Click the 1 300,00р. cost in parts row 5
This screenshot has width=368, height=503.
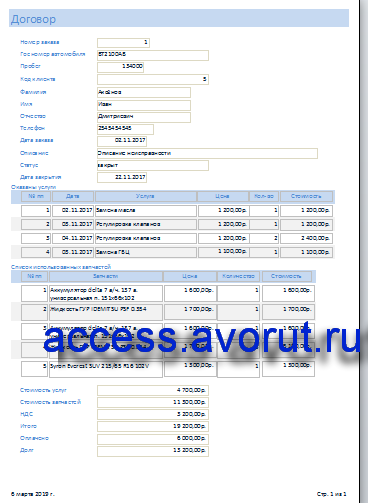[x=288, y=369]
